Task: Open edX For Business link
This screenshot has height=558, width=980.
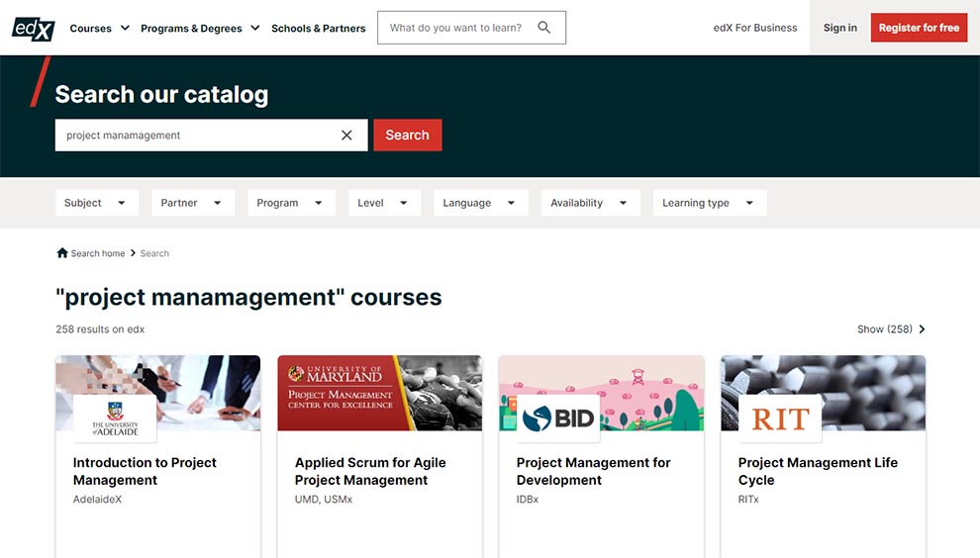Action: point(755,28)
